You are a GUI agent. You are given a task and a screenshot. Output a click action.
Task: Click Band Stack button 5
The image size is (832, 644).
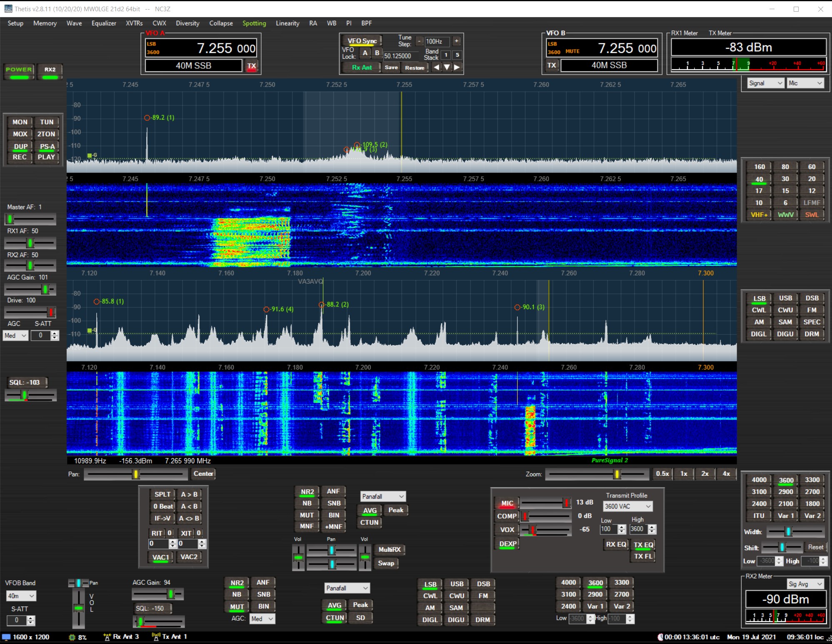tap(457, 55)
